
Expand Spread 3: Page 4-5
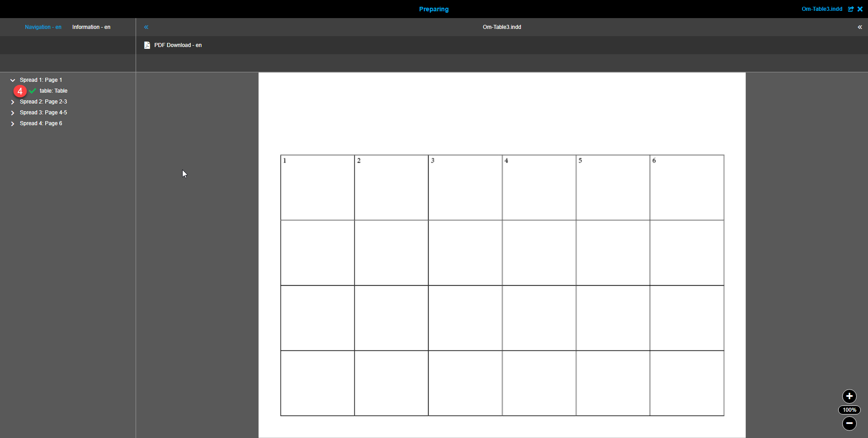click(x=13, y=113)
